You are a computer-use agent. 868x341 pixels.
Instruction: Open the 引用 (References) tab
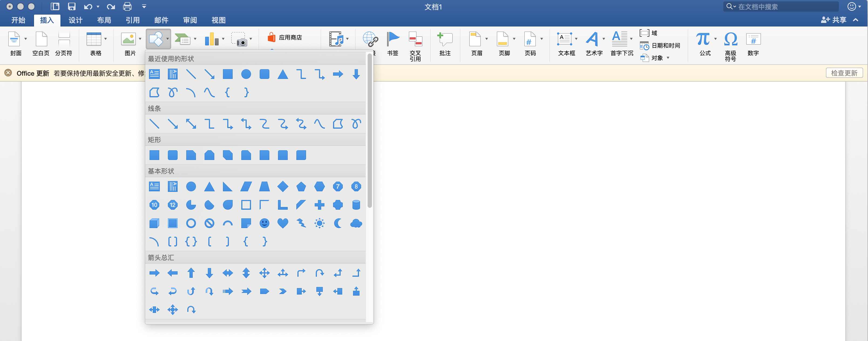pos(133,20)
